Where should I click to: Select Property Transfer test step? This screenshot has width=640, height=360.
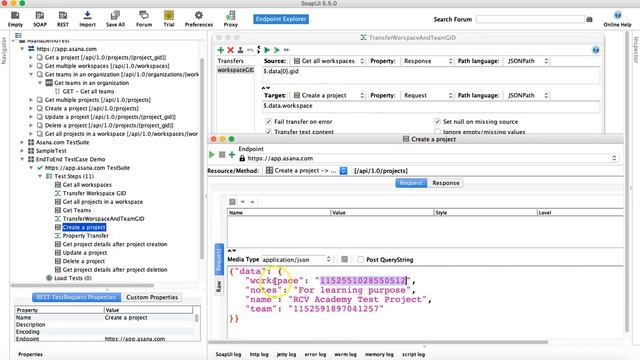(85, 236)
